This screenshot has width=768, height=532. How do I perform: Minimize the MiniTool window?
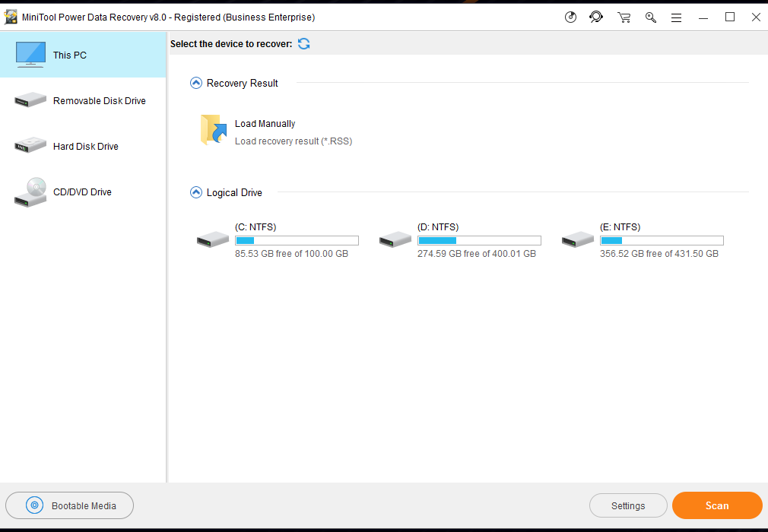[x=703, y=17]
